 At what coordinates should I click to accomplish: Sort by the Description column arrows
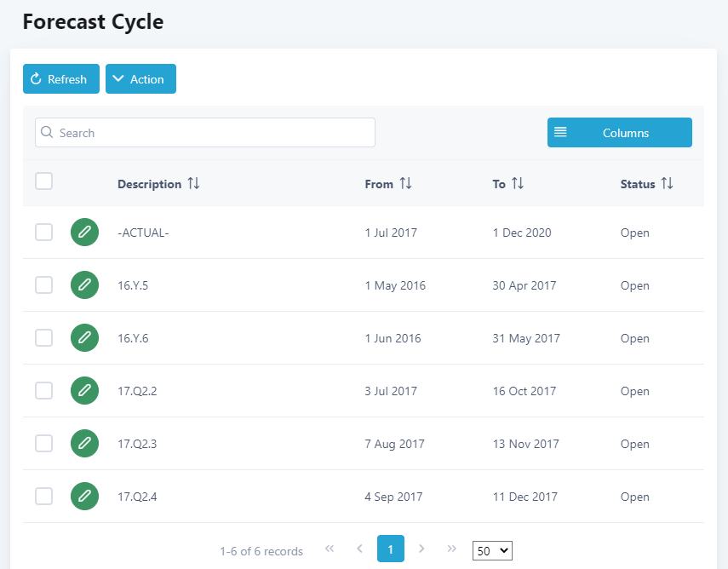tap(193, 184)
